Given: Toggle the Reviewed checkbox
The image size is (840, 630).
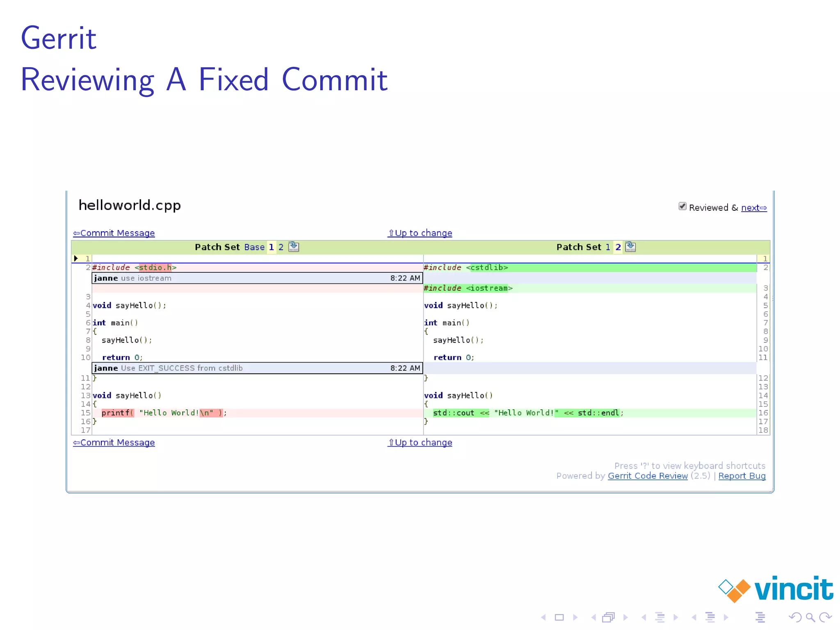Looking at the screenshot, I should pos(682,206).
